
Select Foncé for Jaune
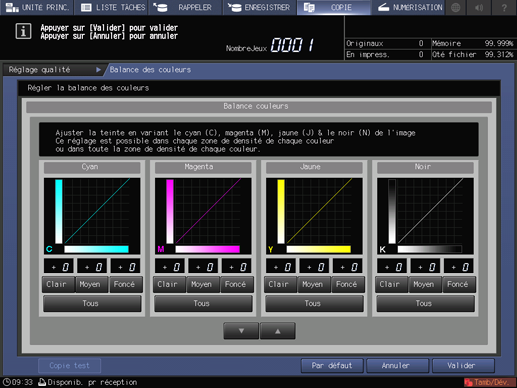click(348, 284)
